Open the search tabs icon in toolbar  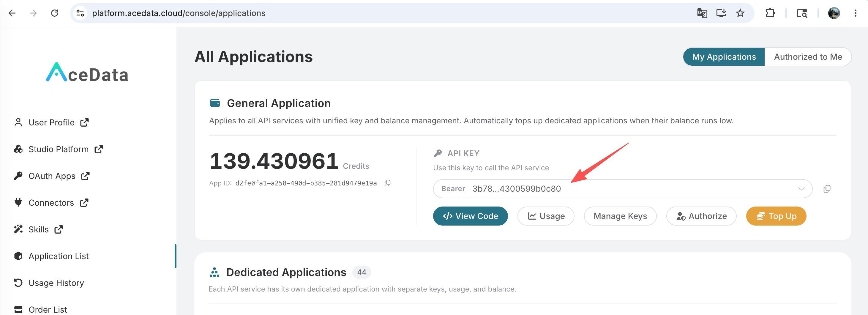[802, 13]
